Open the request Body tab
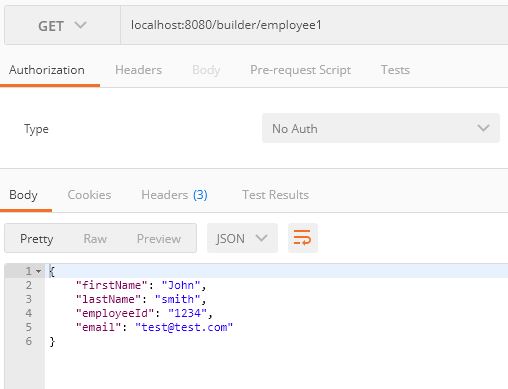This screenshot has height=389, width=508. click(206, 70)
